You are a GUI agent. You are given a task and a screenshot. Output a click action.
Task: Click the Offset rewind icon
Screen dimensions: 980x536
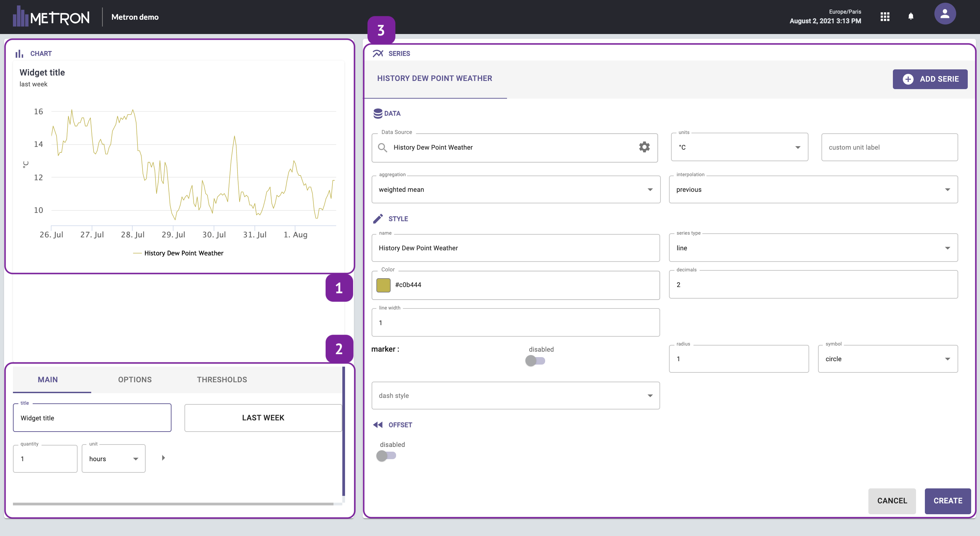point(378,425)
